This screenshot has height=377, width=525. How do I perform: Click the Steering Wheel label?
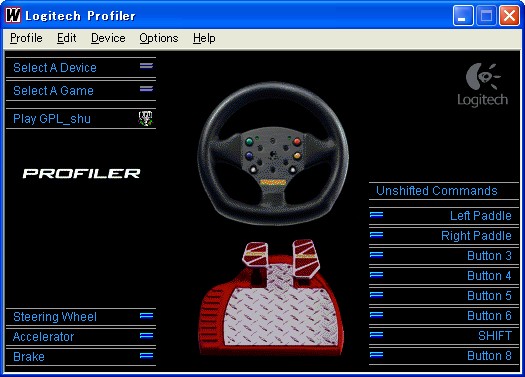tap(55, 317)
